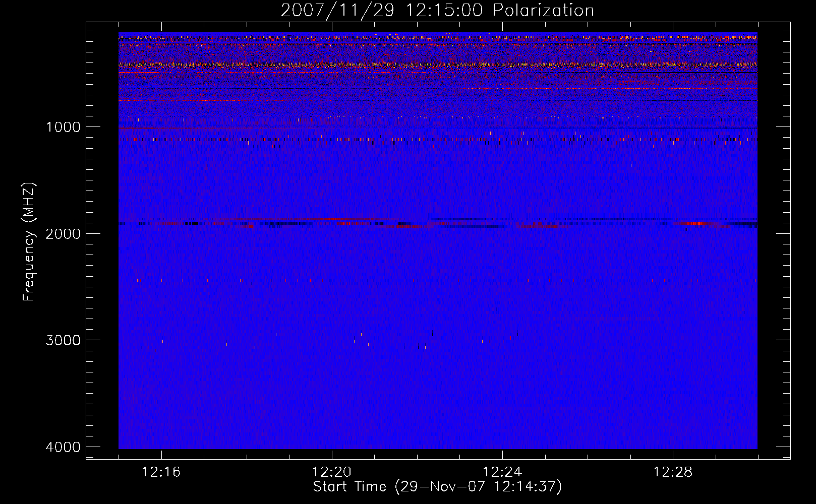
Task: Click the 4000 frequency tick label
Action: (63, 447)
